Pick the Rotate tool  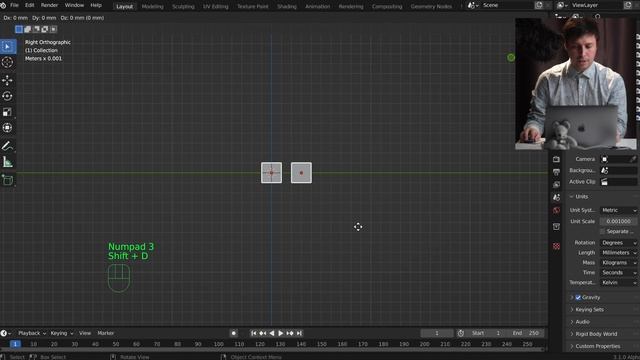click(7, 96)
